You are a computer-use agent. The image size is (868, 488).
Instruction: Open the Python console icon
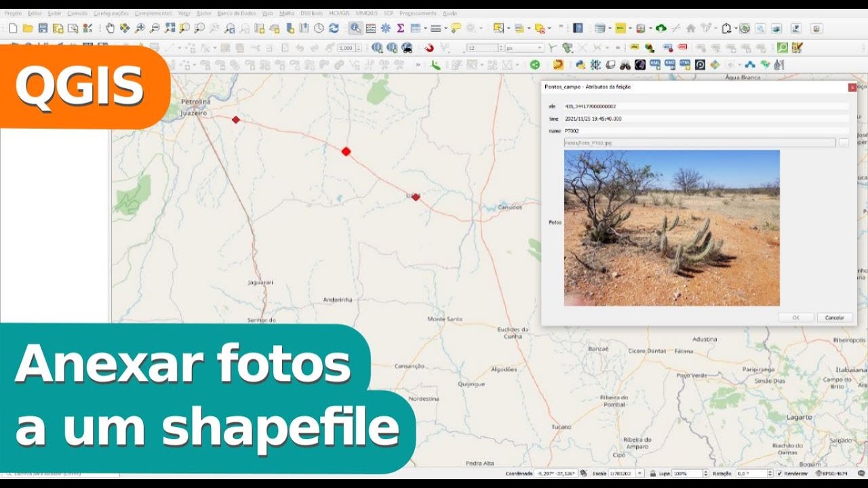point(580,65)
